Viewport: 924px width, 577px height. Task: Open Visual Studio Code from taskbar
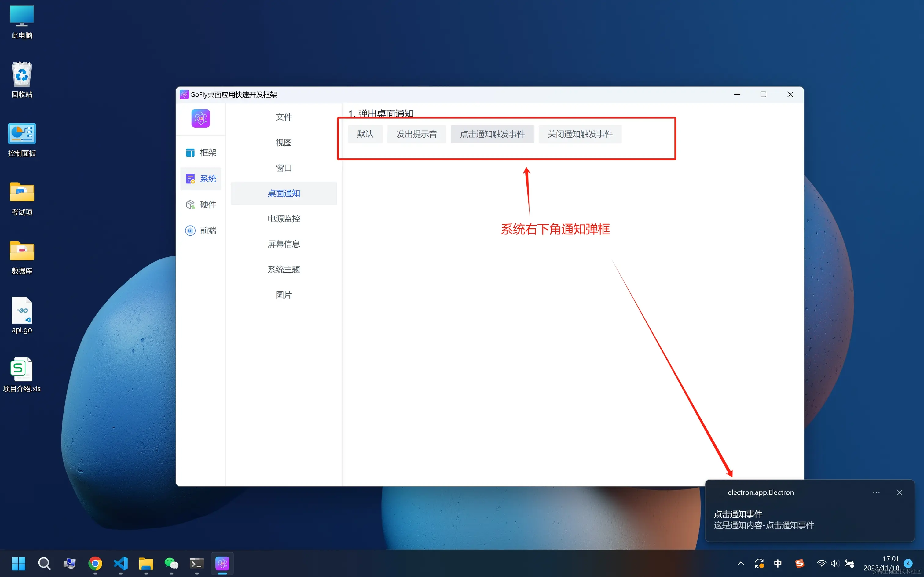[x=121, y=563]
